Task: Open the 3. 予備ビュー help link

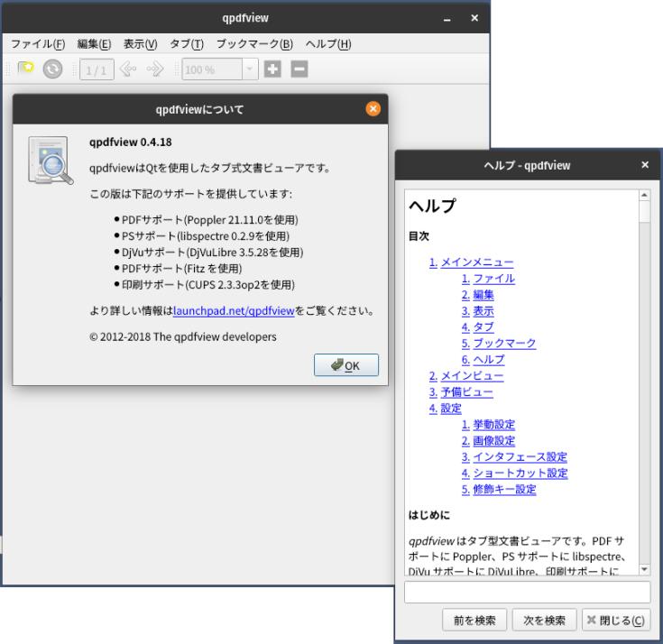Action: click(x=461, y=392)
